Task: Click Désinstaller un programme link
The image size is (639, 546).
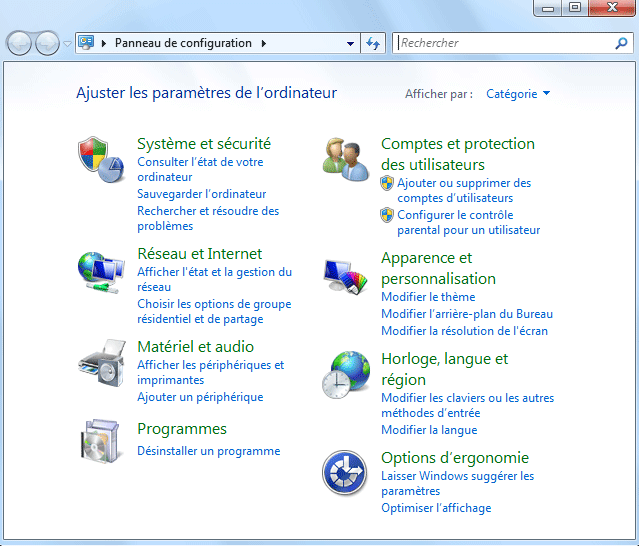Action: 209,451
